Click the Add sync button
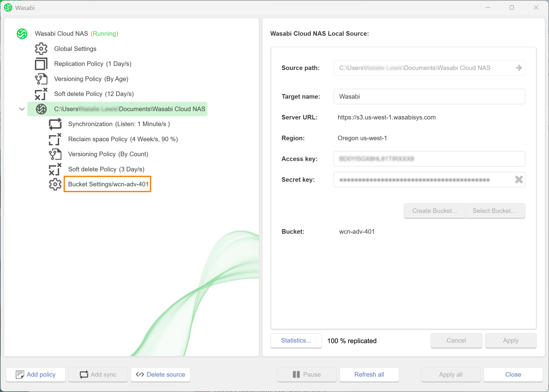 pos(98,375)
